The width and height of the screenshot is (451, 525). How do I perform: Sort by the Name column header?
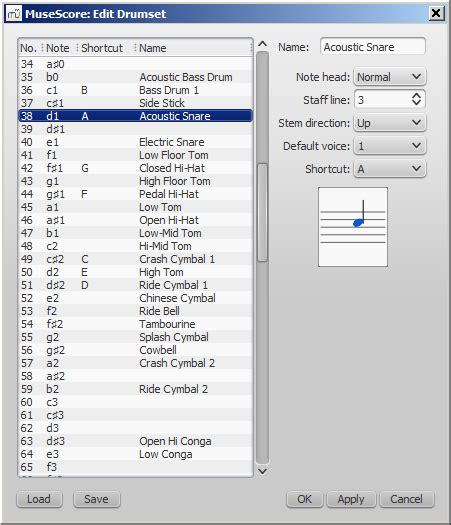pyautogui.click(x=194, y=48)
